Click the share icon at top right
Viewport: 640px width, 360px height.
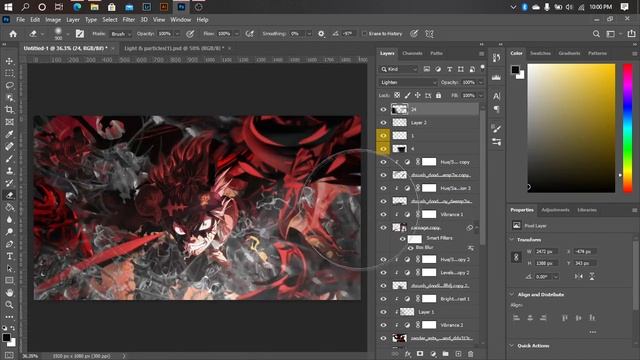pyautogui.click(x=631, y=34)
